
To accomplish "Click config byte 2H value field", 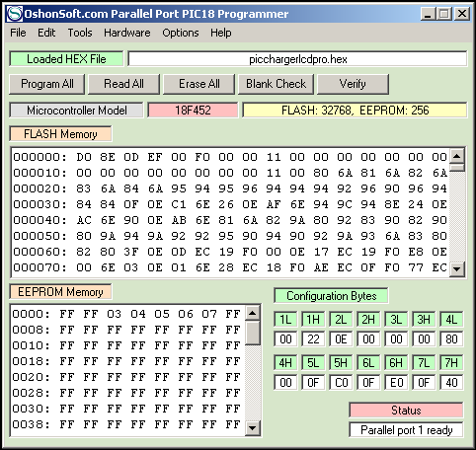I will pyautogui.click(x=368, y=338).
